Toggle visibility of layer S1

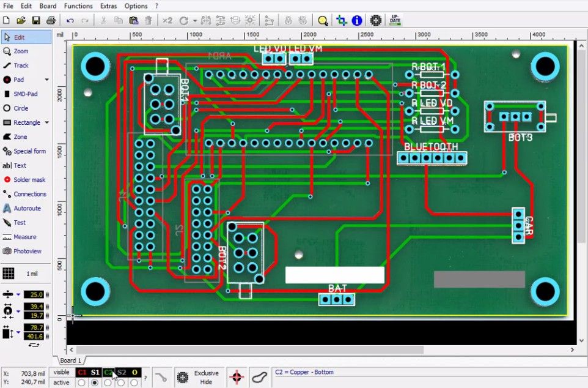(x=95, y=372)
